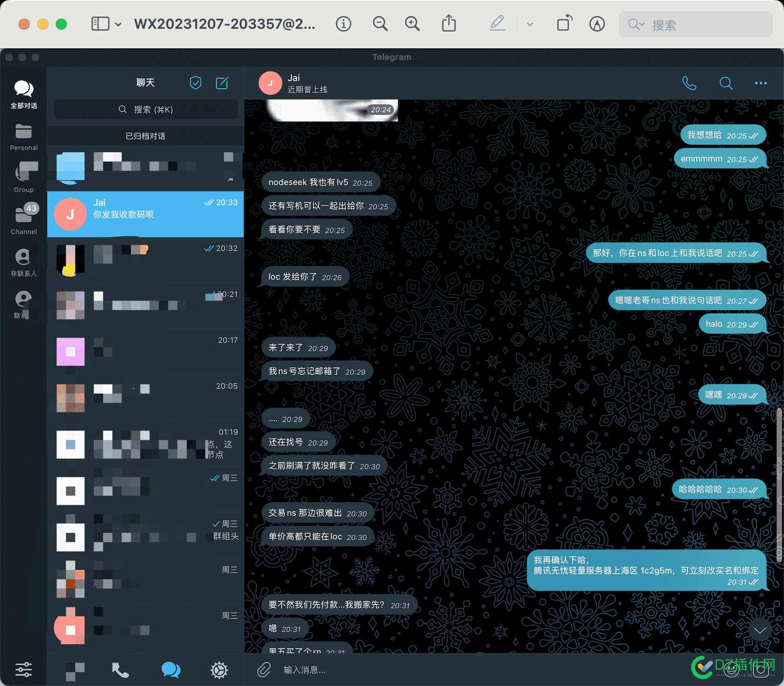Switch to the Personal folder
Image resolution: width=784 pixels, height=686 pixels.
(24, 137)
